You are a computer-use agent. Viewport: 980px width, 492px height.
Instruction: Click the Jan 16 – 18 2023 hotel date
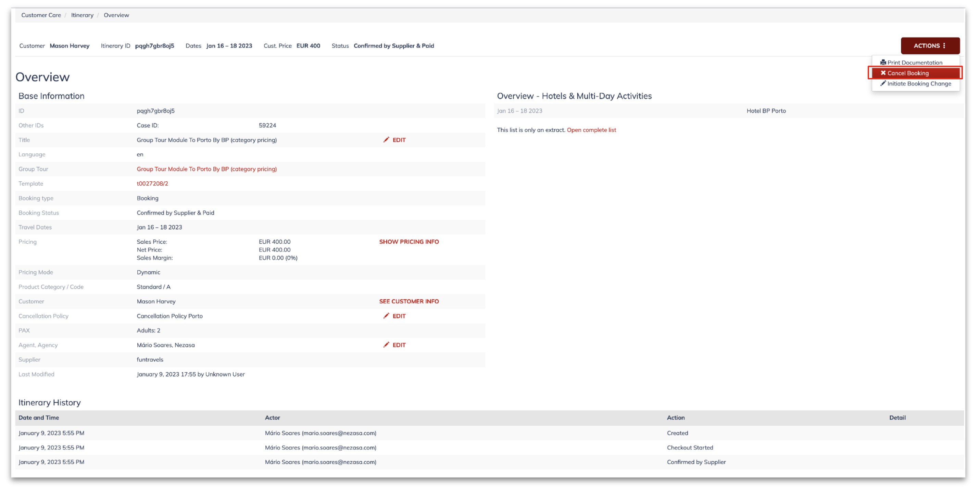click(520, 111)
